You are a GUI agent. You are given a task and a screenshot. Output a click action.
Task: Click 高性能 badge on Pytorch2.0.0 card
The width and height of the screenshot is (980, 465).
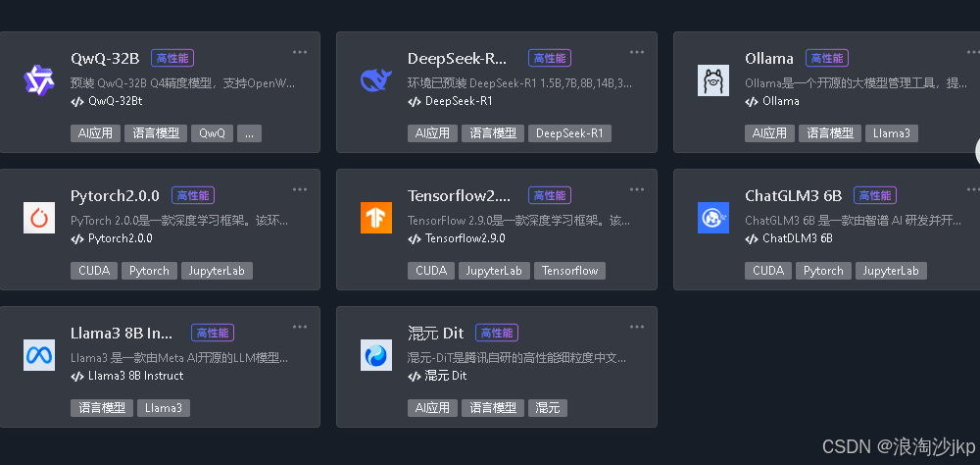193,195
